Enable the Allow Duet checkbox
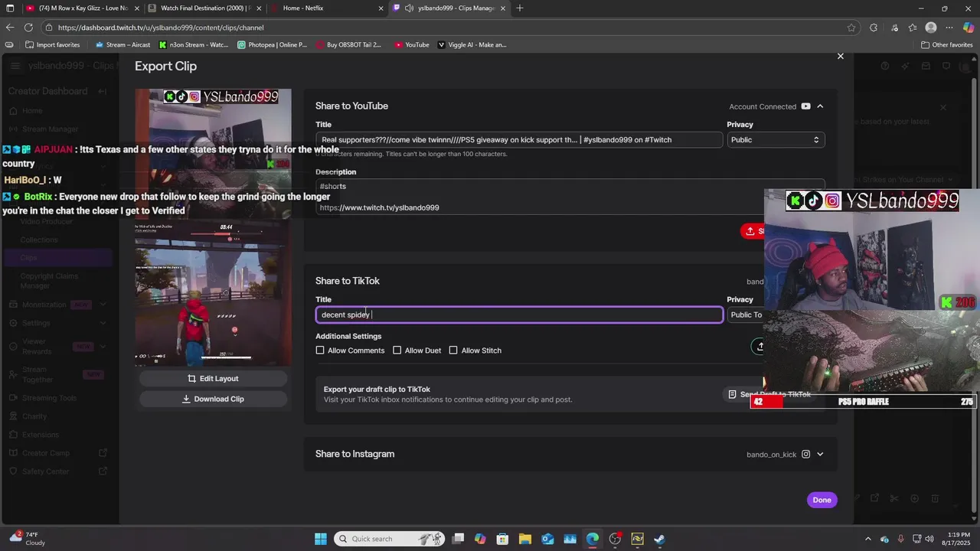Viewport: 980px width, 551px height. (x=397, y=350)
